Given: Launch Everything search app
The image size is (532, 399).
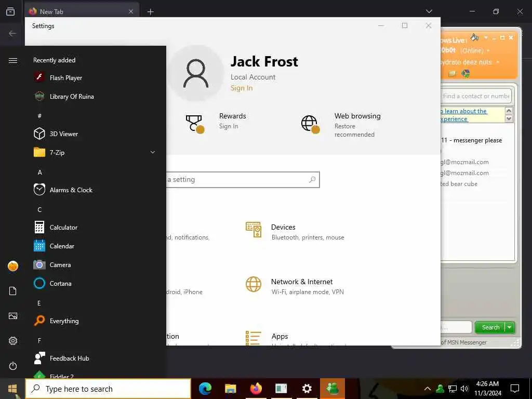Looking at the screenshot, I should (x=95, y=321).
